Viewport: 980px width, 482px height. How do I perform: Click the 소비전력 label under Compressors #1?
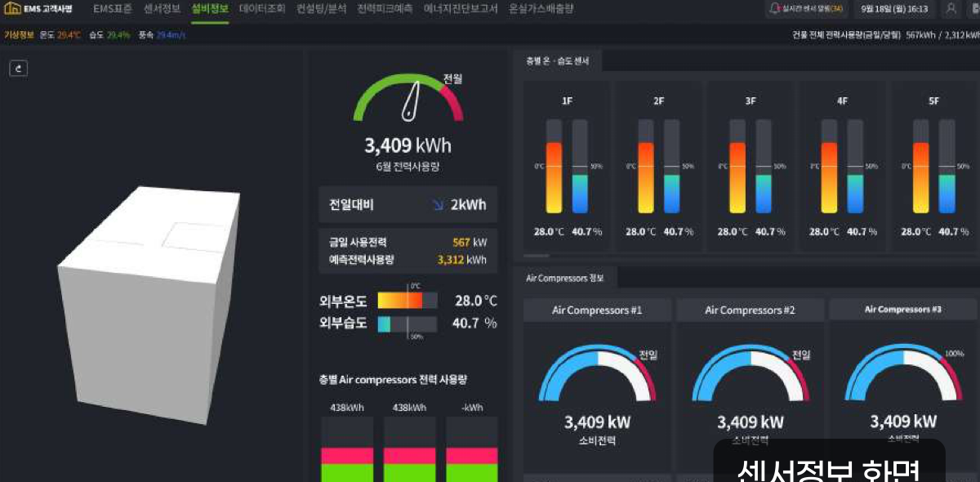(x=597, y=441)
